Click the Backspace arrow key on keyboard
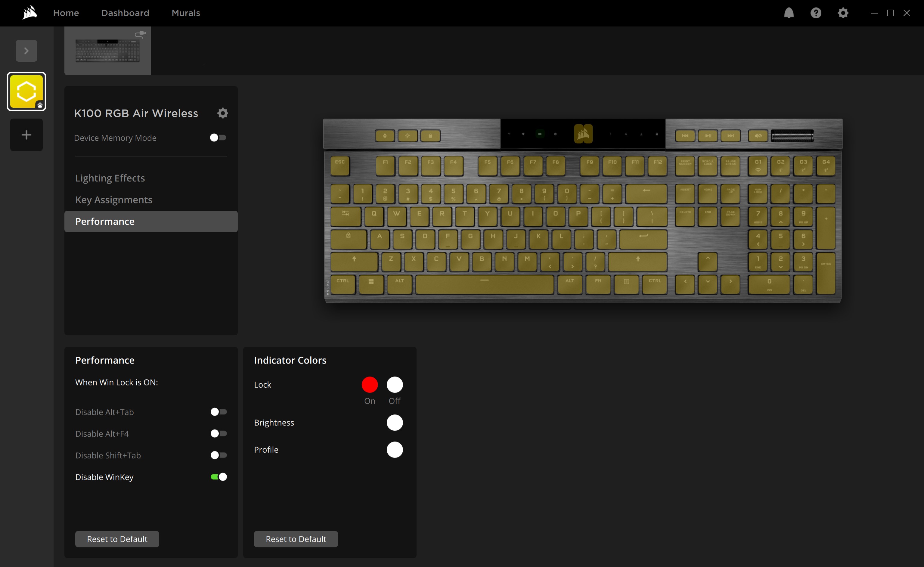 [x=646, y=194]
